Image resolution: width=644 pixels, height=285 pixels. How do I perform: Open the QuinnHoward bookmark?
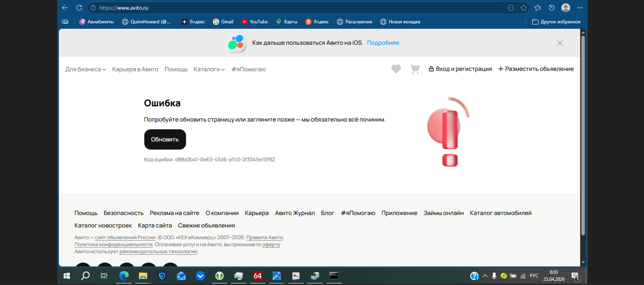[x=146, y=22]
